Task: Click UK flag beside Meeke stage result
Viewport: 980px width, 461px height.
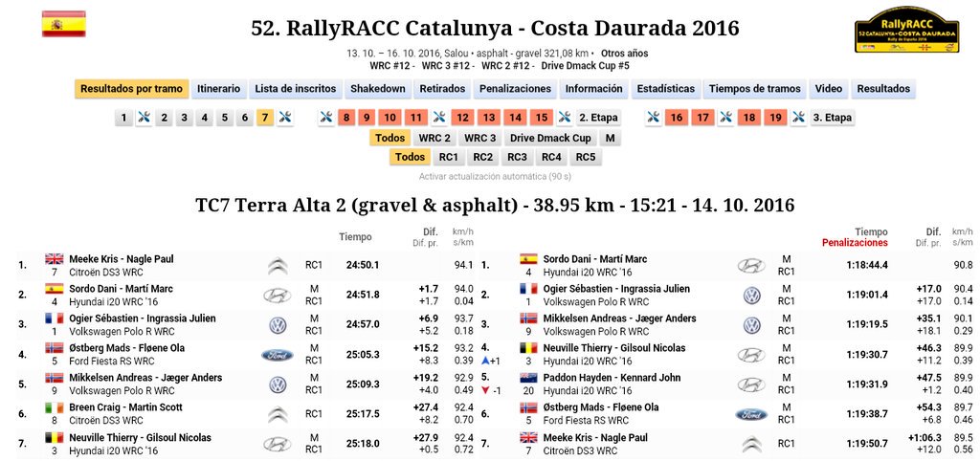Action: coord(55,258)
